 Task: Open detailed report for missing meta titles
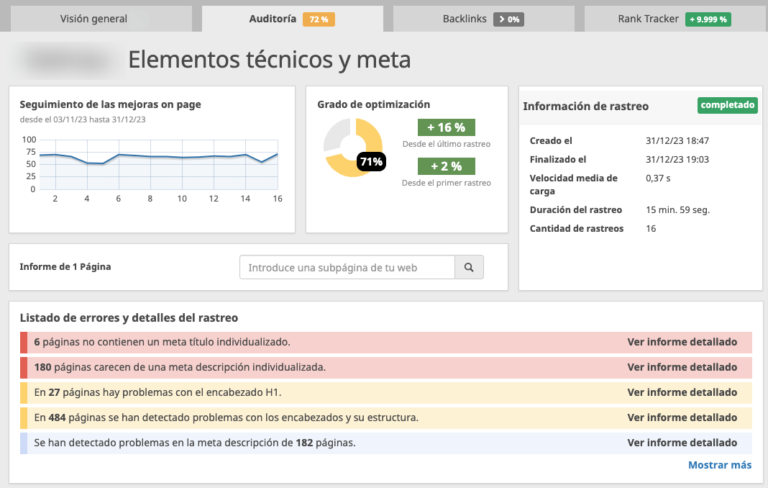681,342
